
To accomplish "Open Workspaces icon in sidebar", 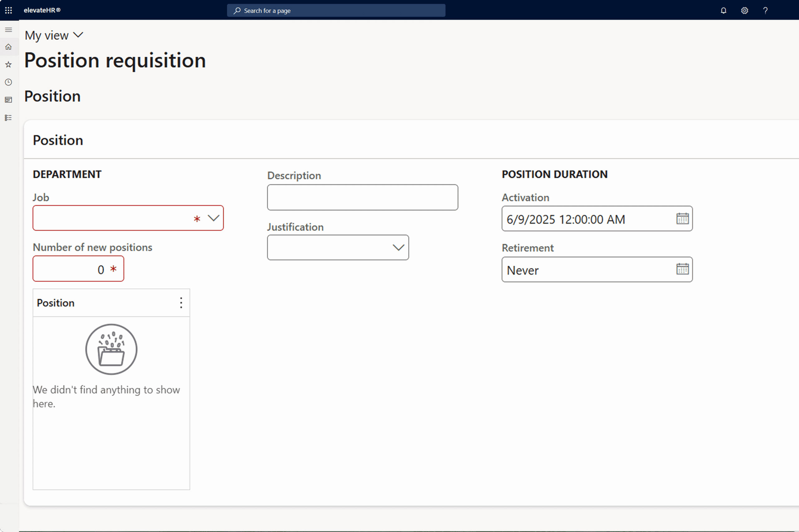I will coord(8,100).
